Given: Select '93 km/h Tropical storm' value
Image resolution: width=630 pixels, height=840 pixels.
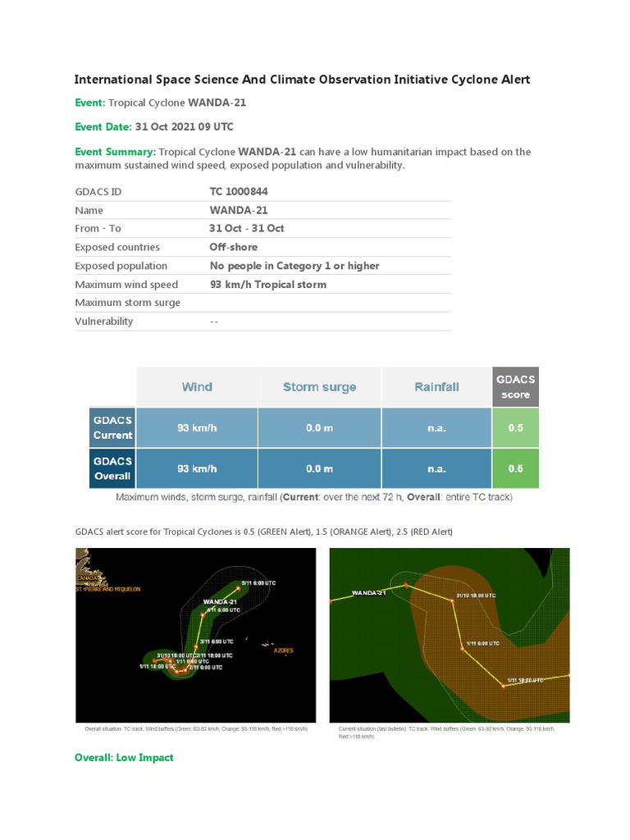Looking at the screenshot, I should (268, 285).
